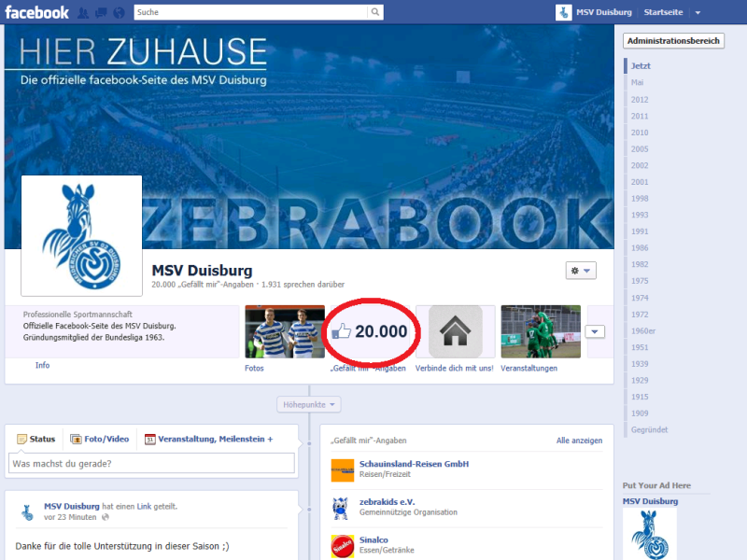
Task: Click MSV Duisburg ad title link
Action: coord(650,501)
